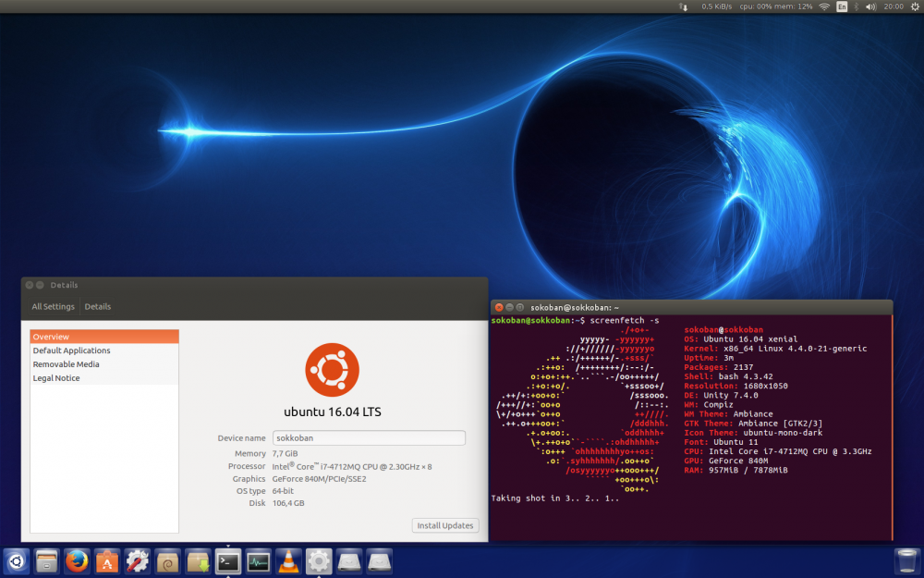Click the 'Resolution: 1680x1050' line
The height and width of the screenshot is (578, 924).
point(736,386)
